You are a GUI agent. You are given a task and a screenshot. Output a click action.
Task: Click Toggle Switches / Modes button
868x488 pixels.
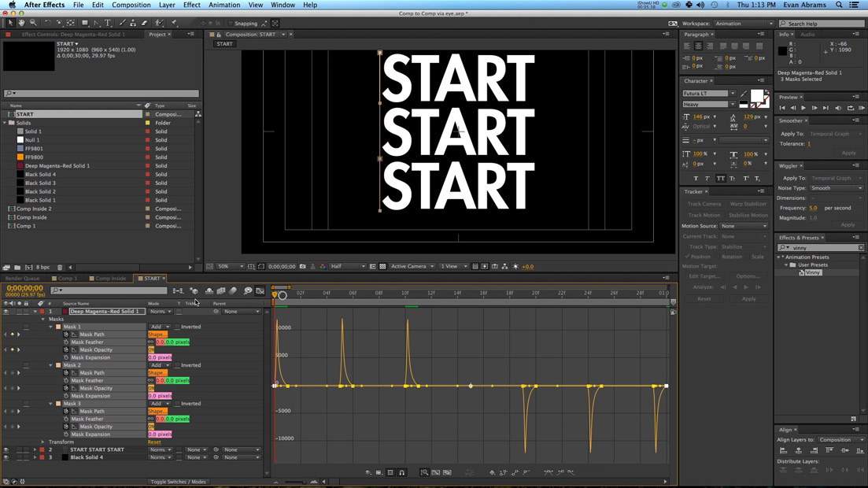pos(179,482)
